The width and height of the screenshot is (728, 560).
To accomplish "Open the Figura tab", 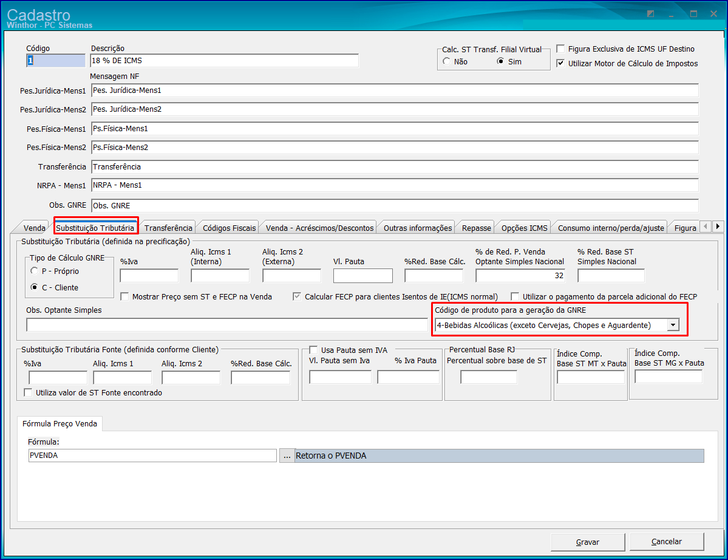I will click(685, 228).
